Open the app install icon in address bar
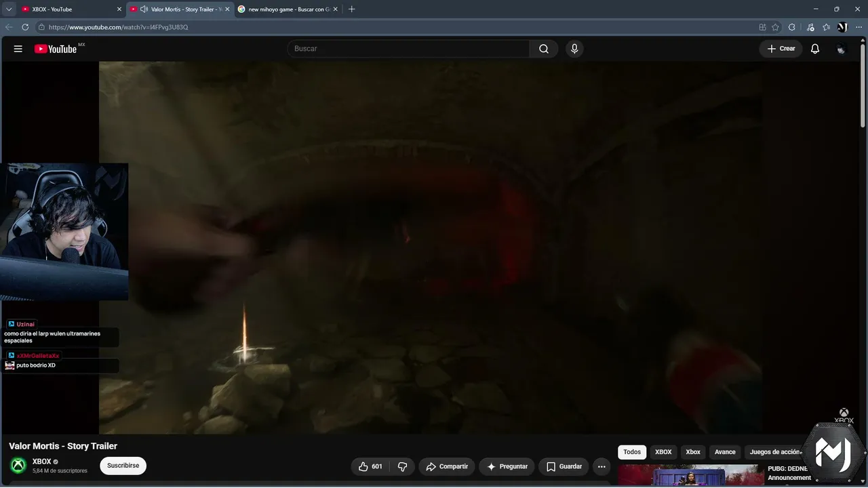The height and width of the screenshot is (488, 868). point(762,27)
